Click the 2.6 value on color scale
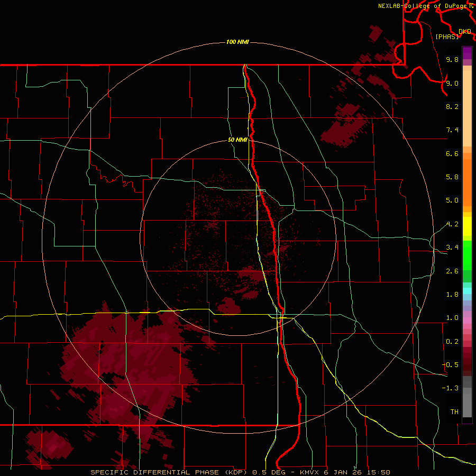 point(452,271)
